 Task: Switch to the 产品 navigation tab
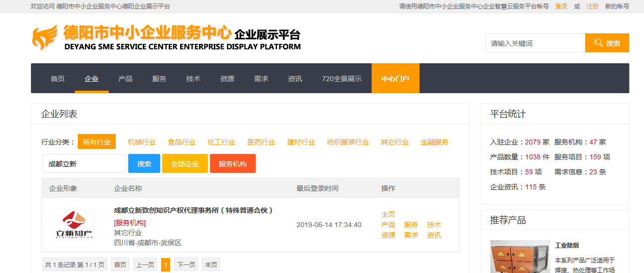(x=125, y=79)
